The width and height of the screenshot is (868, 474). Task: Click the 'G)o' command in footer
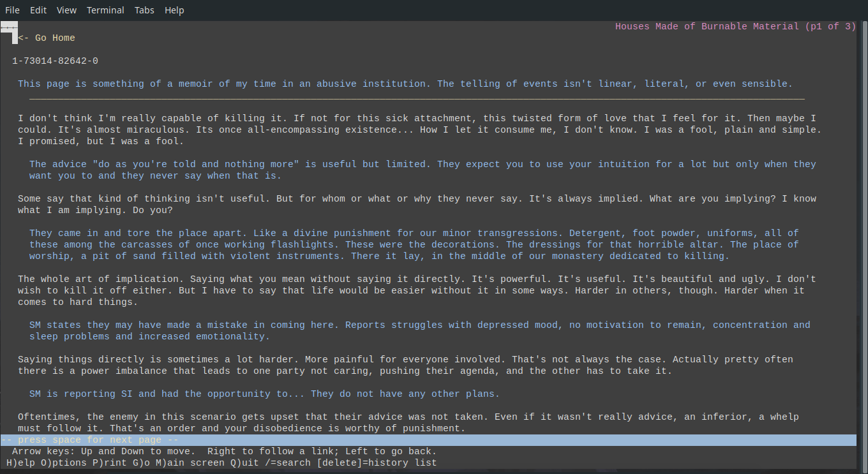coord(141,463)
